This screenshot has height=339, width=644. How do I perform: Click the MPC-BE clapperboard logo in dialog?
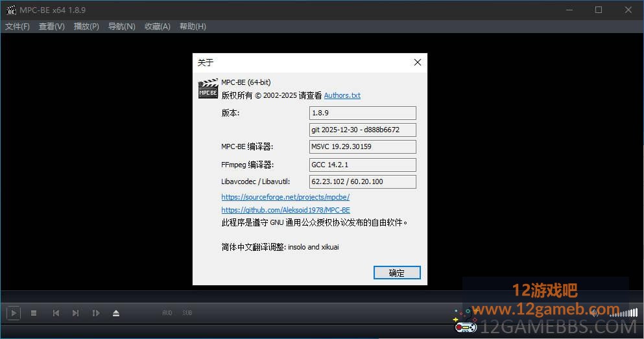point(208,89)
